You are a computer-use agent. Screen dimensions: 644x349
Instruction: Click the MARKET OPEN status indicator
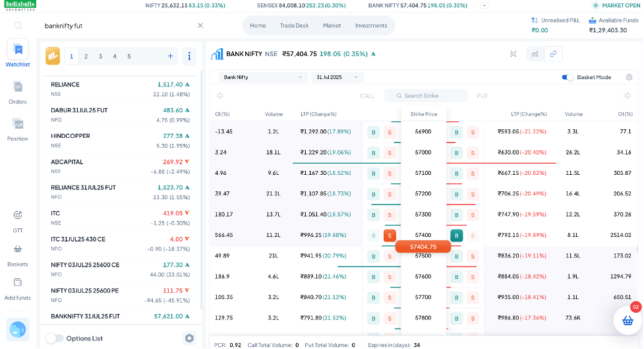616,5
